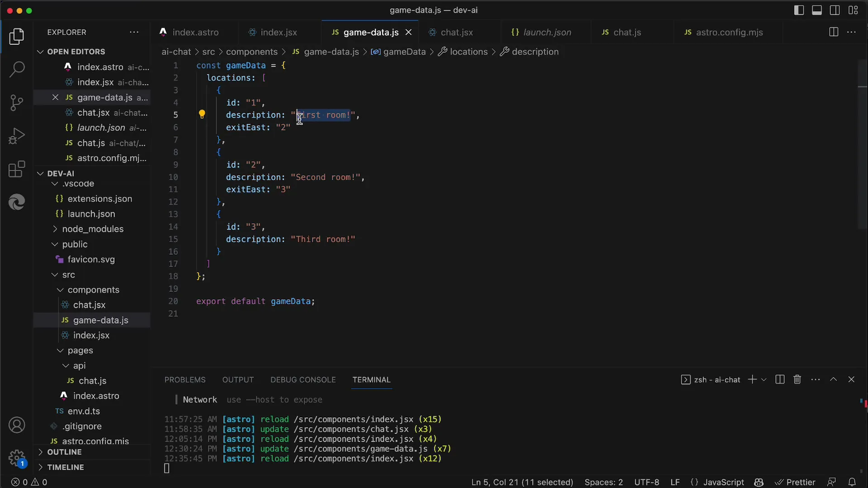The width and height of the screenshot is (868, 488).
Task: Click the Copilot icon in status bar
Action: (x=759, y=482)
